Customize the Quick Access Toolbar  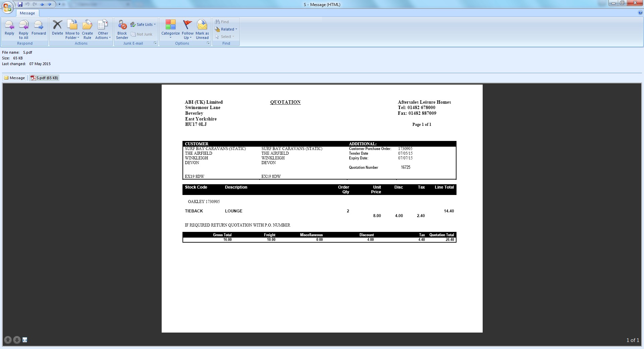click(x=59, y=4)
